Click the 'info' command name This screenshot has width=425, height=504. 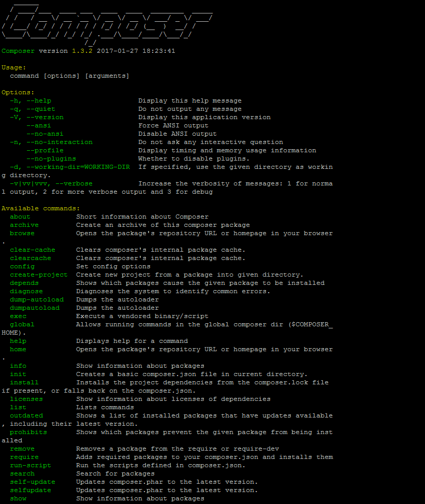pyautogui.click(x=18, y=366)
